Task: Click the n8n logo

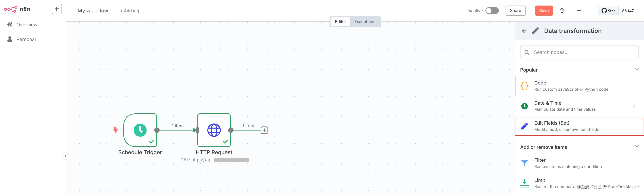Action: (x=17, y=9)
